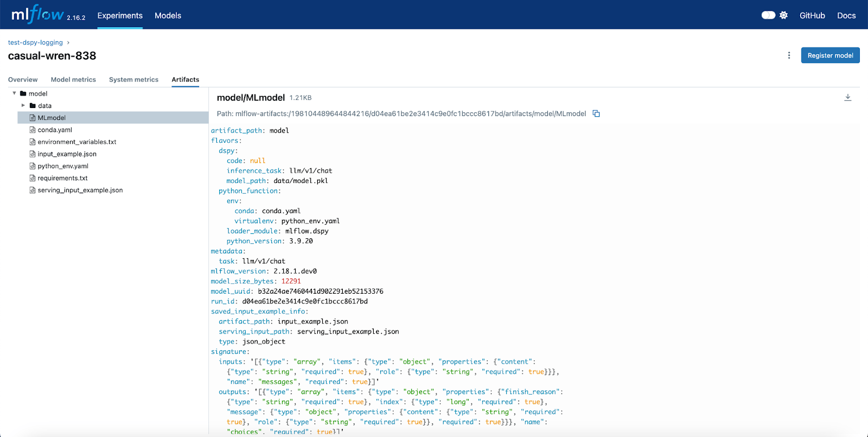Click the Register model button

click(830, 55)
